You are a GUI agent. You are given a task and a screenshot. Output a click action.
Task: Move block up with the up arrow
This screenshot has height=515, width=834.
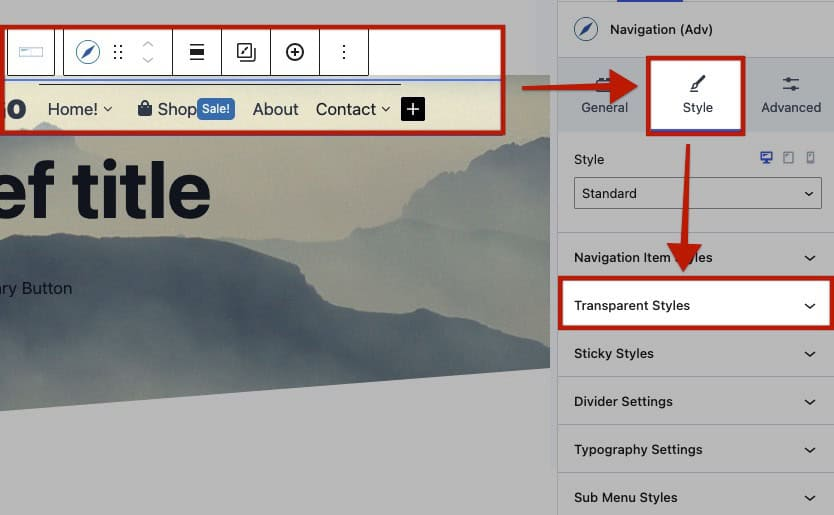[x=148, y=44]
